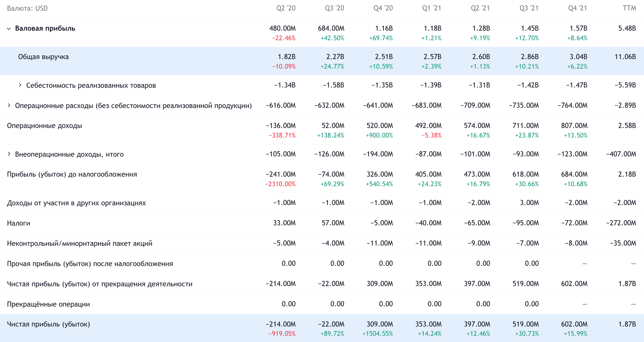
Task: Click net income change +15.99%
Action: pyautogui.click(x=575, y=334)
